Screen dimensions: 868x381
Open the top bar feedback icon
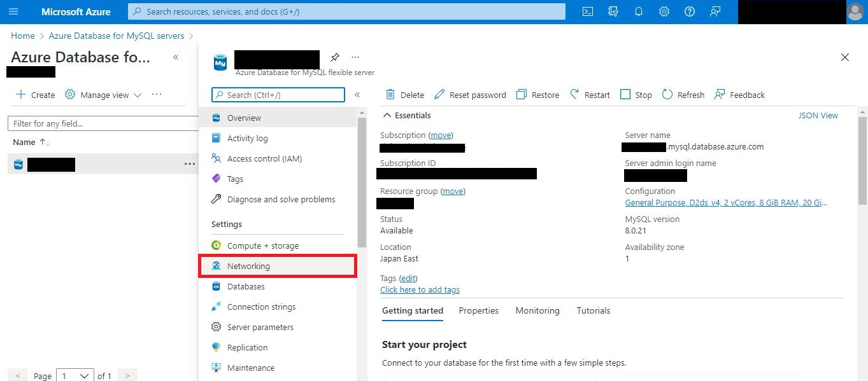coord(715,11)
